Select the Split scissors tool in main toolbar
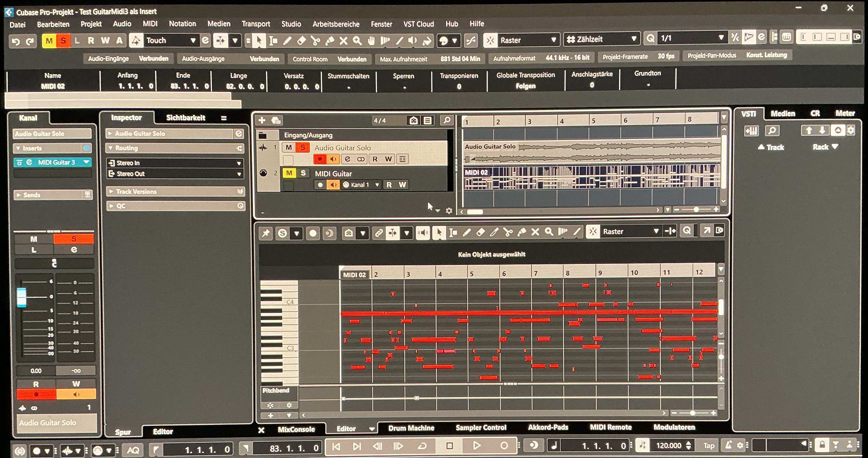 pos(315,41)
